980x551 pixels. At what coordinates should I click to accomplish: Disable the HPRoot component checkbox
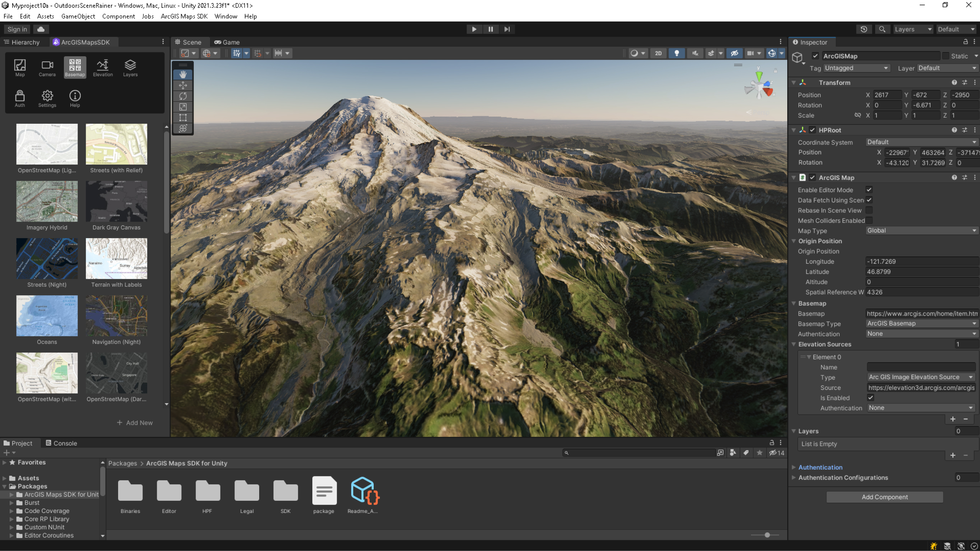click(x=812, y=130)
